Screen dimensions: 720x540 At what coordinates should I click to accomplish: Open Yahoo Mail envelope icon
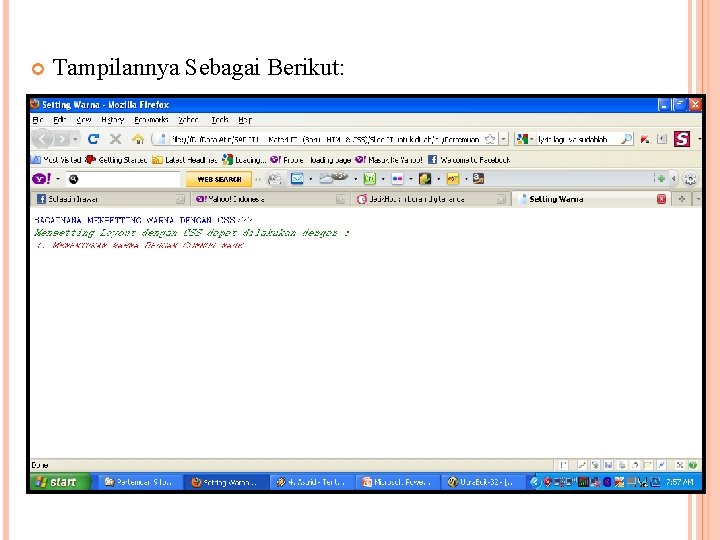(x=297, y=179)
